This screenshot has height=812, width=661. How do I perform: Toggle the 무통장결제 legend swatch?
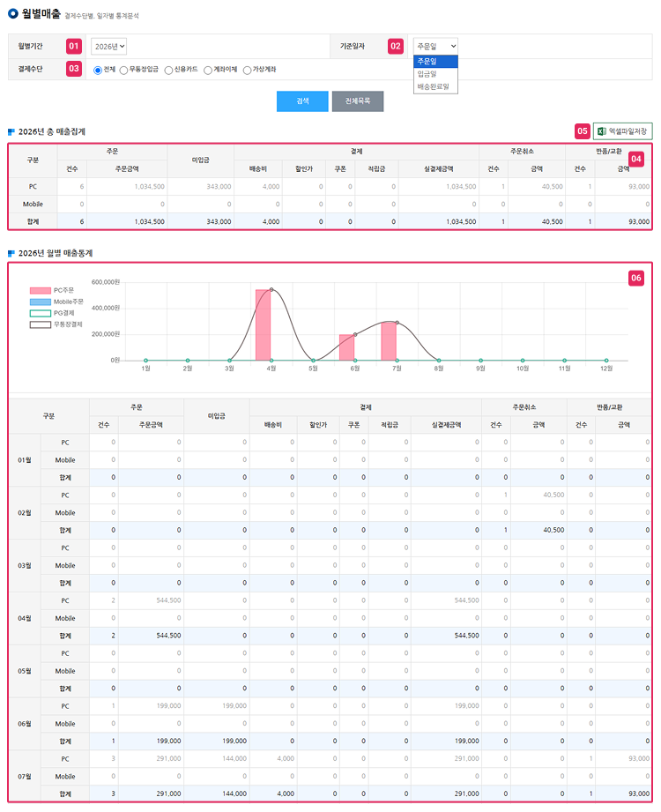click(x=41, y=324)
